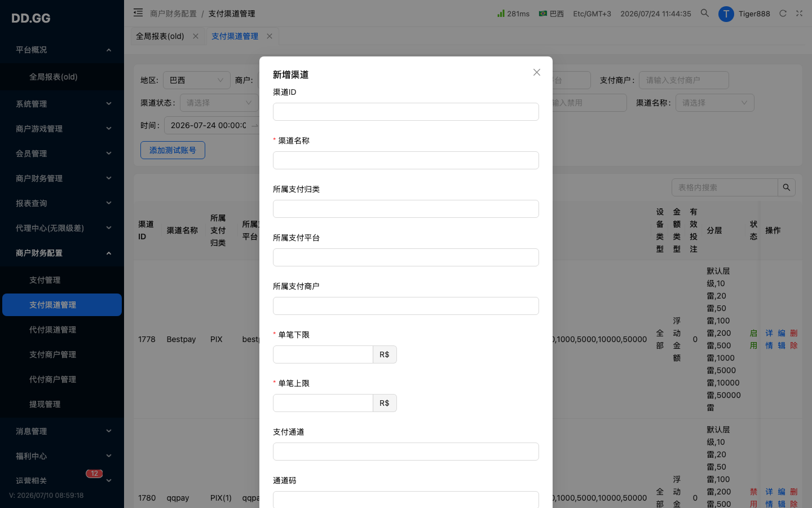Focus the 所属支付归类 field
Image resolution: width=812 pixels, height=508 pixels.
[406, 209]
